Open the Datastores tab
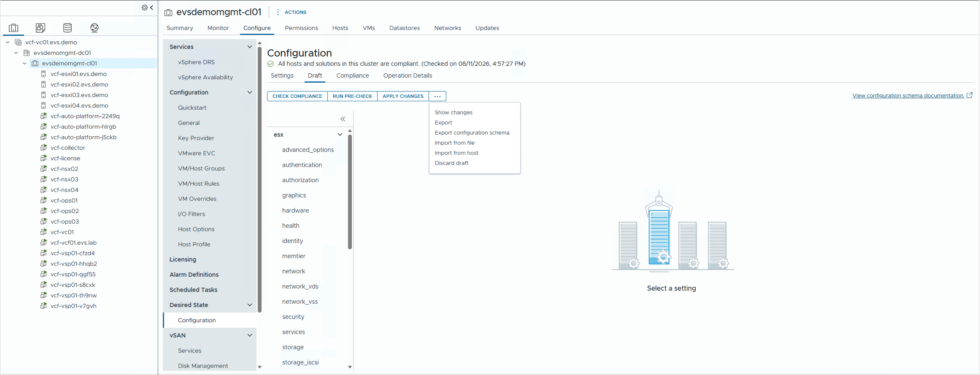980x375 pixels. tap(405, 28)
